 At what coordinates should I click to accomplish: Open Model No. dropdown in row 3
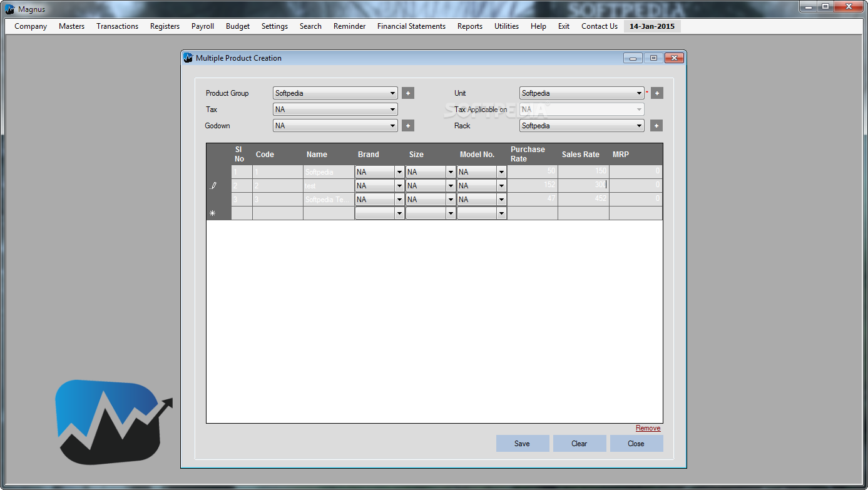point(501,200)
